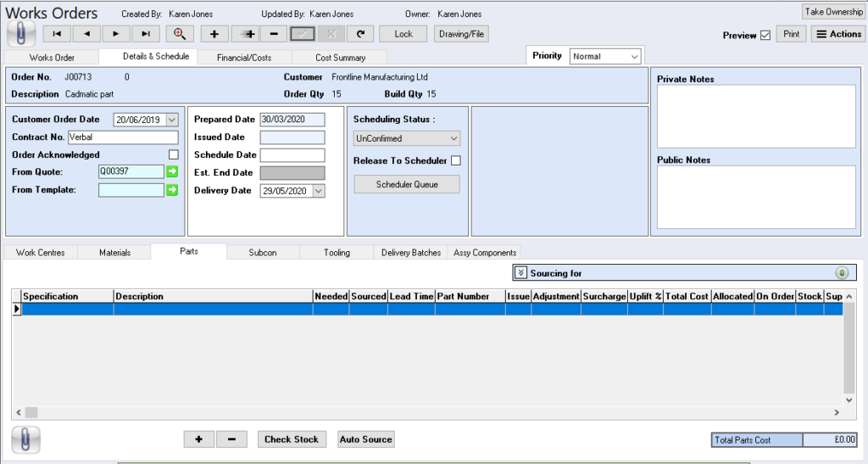The width and height of the screenshot is (868, 464).
Task: Open the Materials tab
Action: coord(114,253)
